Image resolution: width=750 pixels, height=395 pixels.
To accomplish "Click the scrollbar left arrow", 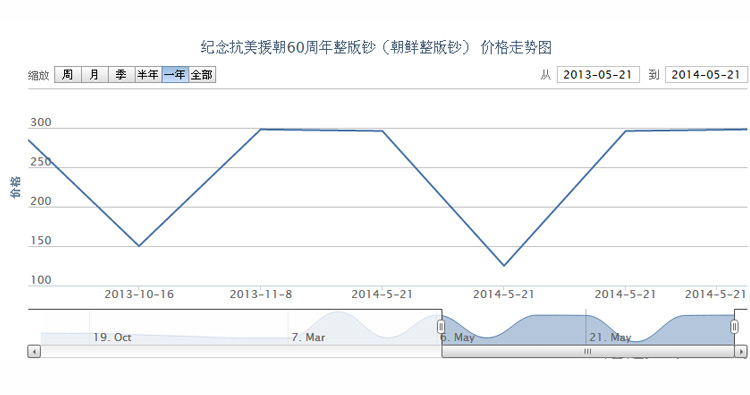I will [x=34, y=351].
